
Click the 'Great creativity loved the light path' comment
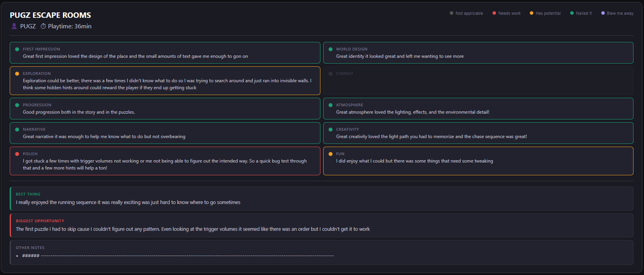coord(431,136)
